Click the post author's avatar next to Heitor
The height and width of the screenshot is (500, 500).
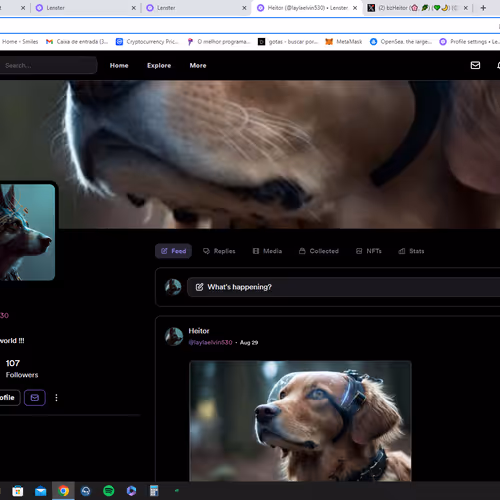pos(174,336)
